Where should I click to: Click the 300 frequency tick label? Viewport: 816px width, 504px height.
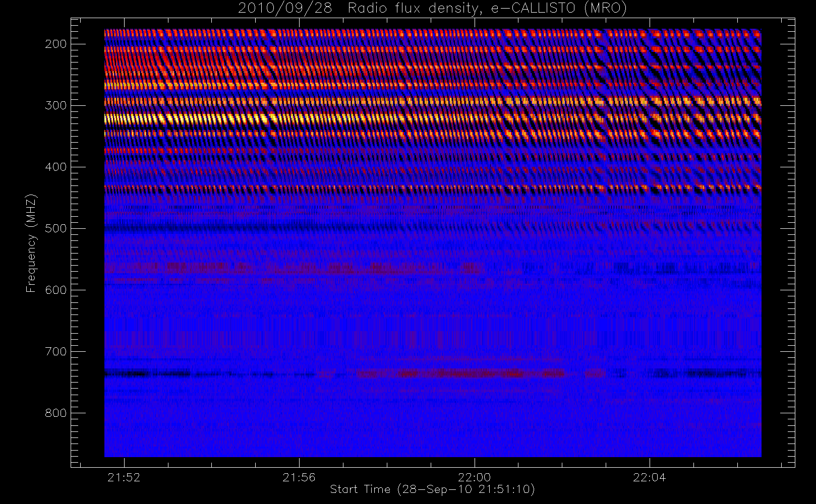pyautogui.click(x=55, y=105)
